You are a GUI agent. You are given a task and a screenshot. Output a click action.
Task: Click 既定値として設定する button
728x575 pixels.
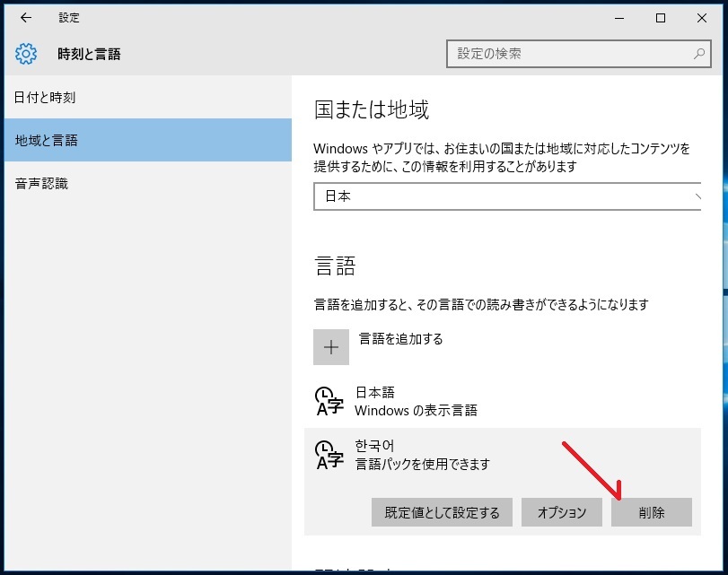coord(442,512)
